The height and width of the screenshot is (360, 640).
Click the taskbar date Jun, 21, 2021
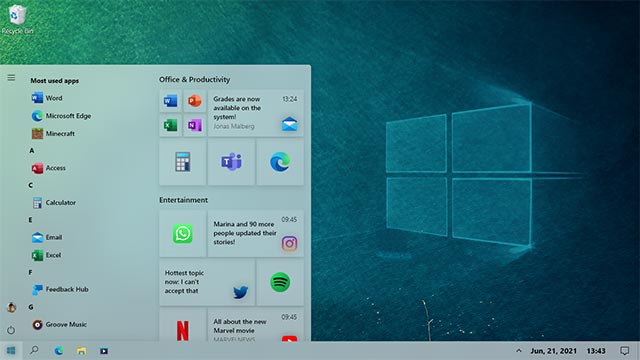[553, 351]
